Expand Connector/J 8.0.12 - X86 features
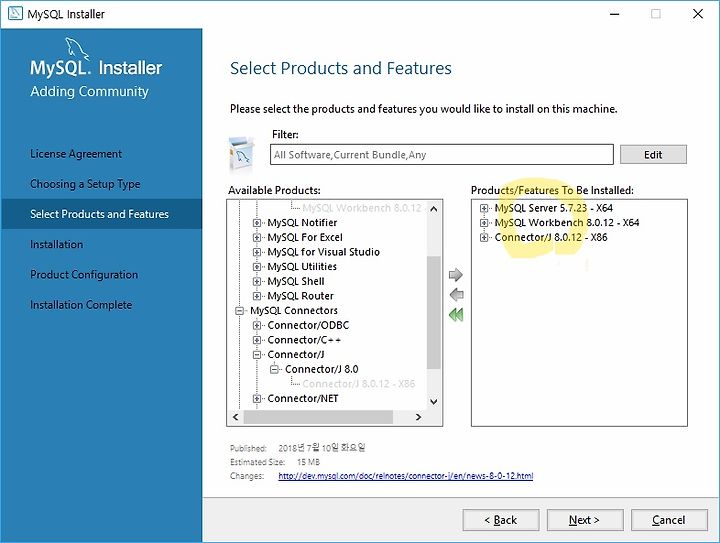 click(x=484, y=237)
